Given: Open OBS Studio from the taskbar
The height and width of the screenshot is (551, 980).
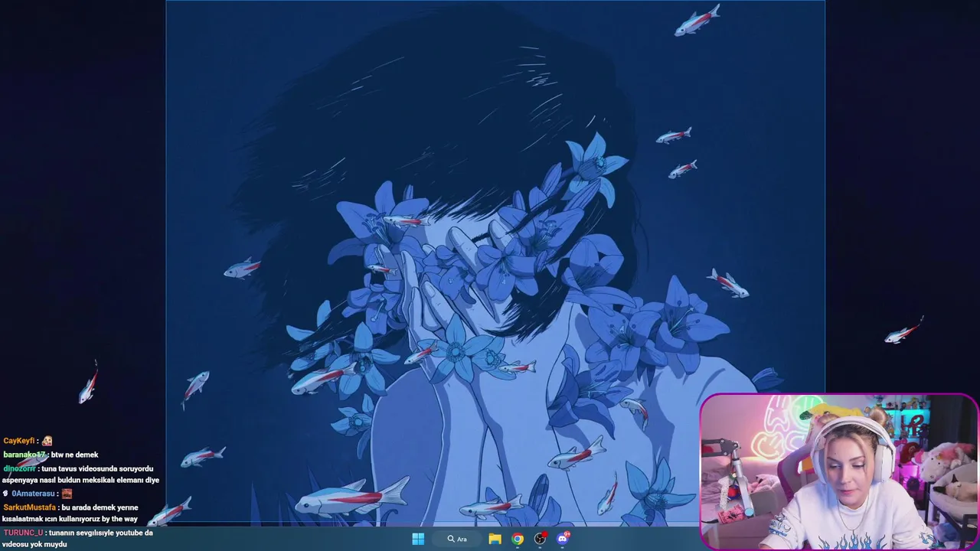Looking at the screenshot, I should (541, 539).
